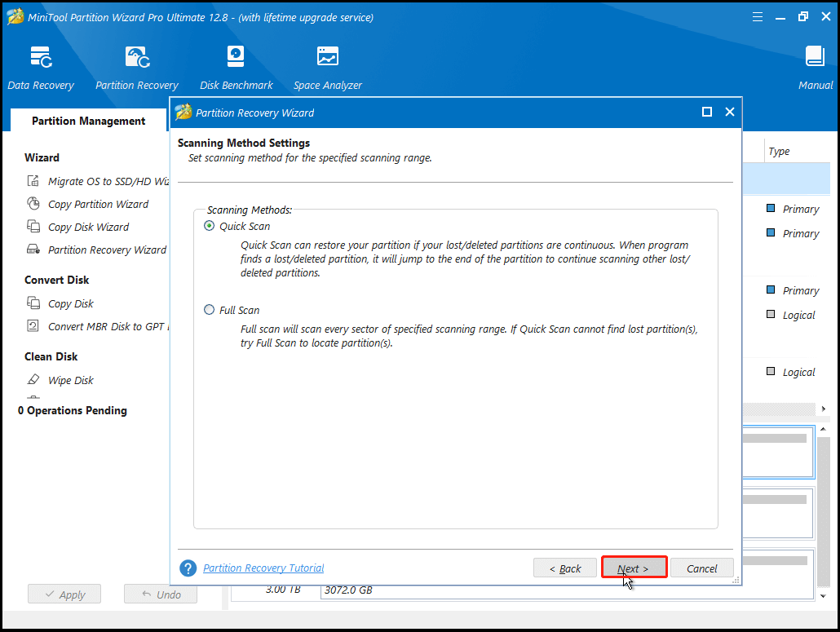Switch to the Partition Management tab
840x632 pixels.
coord(88,121)
